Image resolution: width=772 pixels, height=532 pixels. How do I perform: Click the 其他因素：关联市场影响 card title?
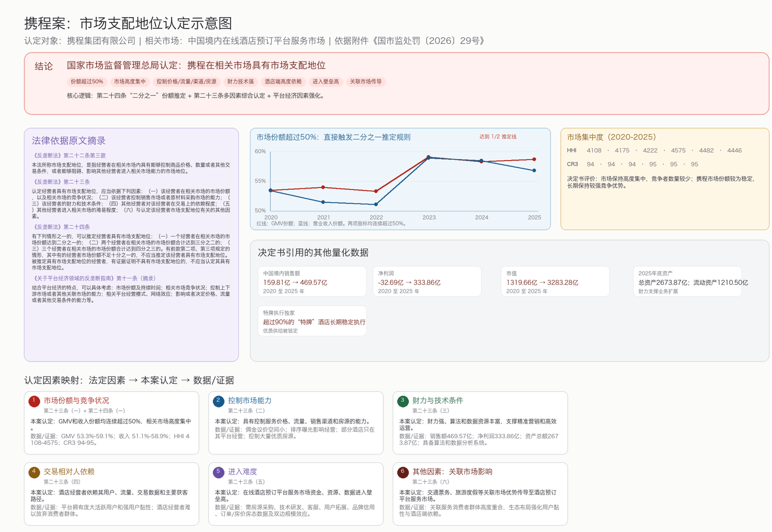(x=452, y=472)
